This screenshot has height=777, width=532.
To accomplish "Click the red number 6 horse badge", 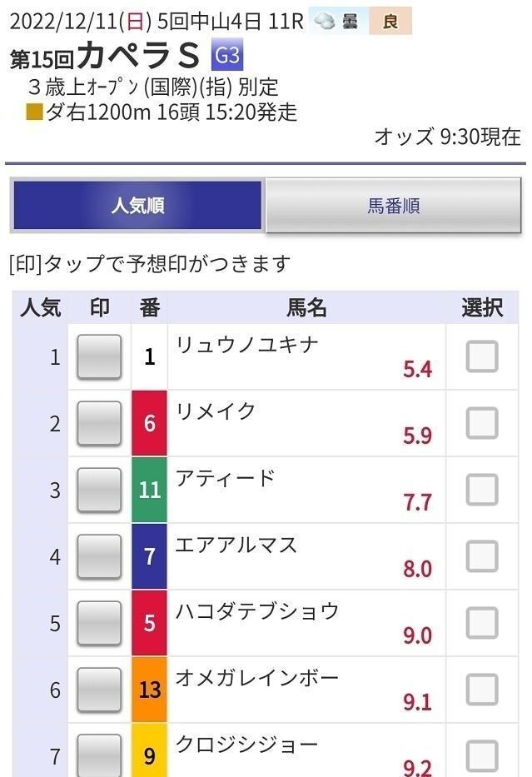I will pos(150,424).
